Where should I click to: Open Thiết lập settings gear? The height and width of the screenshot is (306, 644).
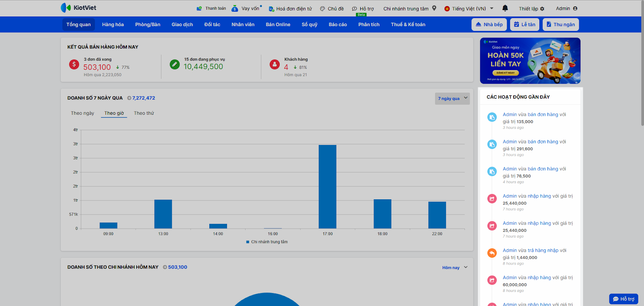542,8
